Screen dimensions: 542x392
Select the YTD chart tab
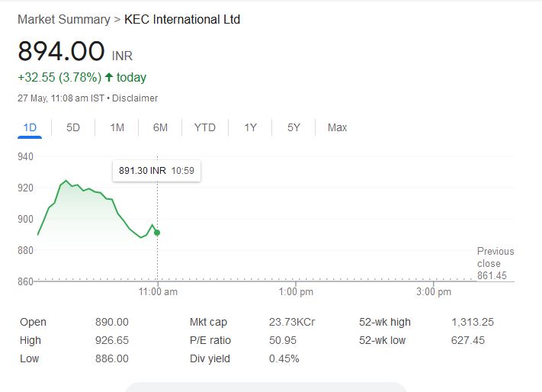pos(204,127)
